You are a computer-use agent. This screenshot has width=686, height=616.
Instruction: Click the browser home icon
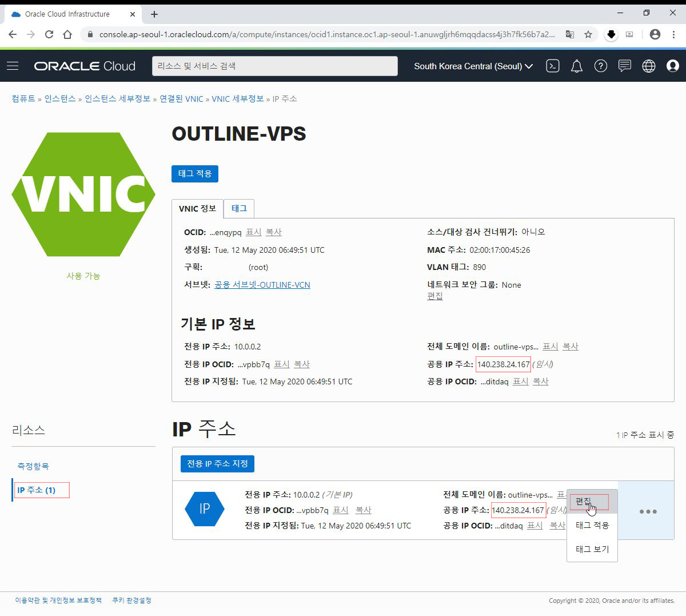[67, 34]
